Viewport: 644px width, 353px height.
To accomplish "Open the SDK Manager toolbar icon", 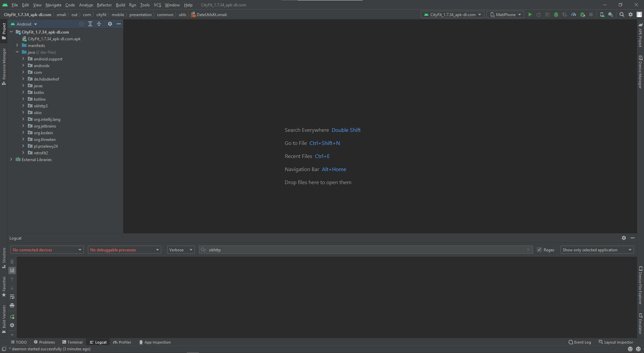I will (610, 15).
